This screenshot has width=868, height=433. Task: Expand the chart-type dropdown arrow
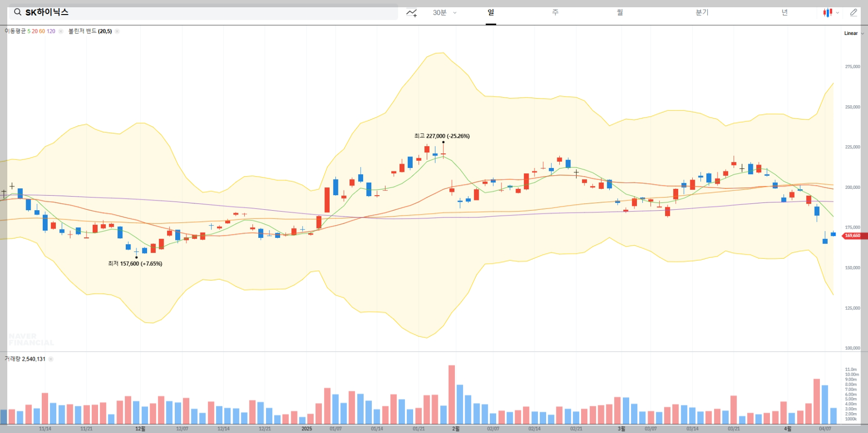(837, 13)
